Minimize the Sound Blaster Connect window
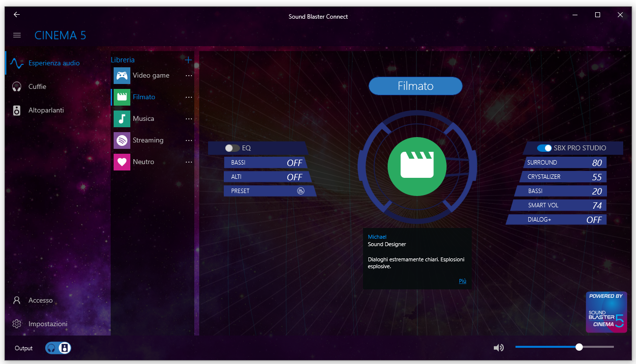Image resolution: width=636 pixels, height=364 pixels. click(575, 15)
